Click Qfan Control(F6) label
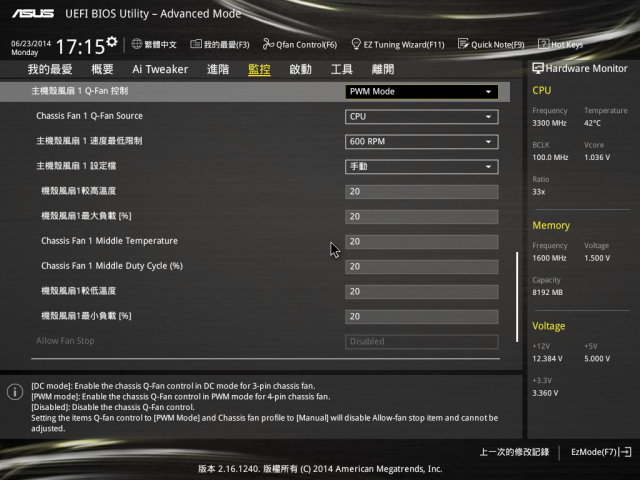 307,44
